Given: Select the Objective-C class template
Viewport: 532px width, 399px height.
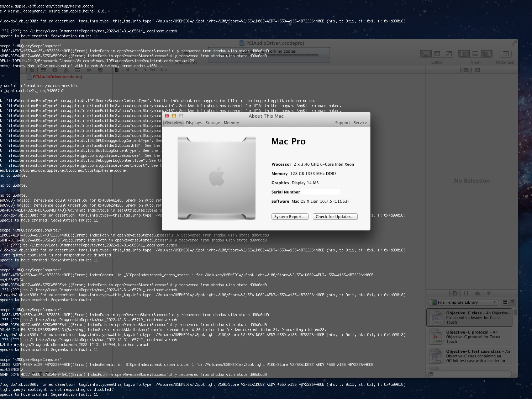Looking at the screenshot, I should [x=469, y=318].
